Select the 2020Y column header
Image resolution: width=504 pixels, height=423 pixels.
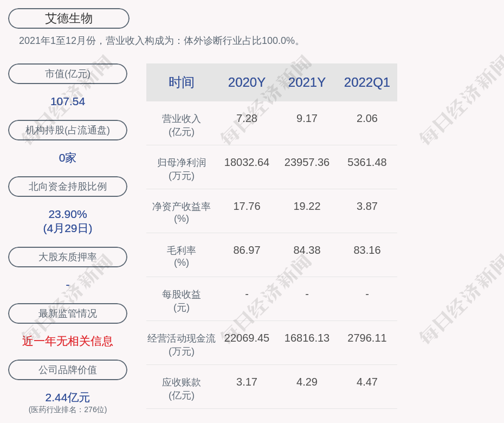[x=247, y=82]
